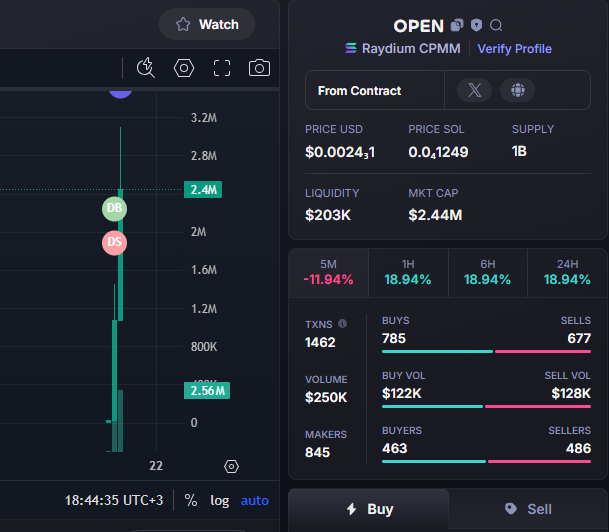The width and height of the screenshot is (609, 532).
Task: Click the buys versus sells ratio bar
Action: [486, 351]
